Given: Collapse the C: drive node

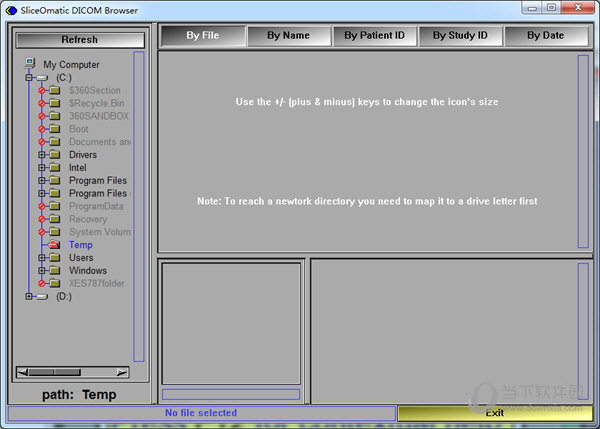Looking at the screenshot, I should [x=29, y=78].
